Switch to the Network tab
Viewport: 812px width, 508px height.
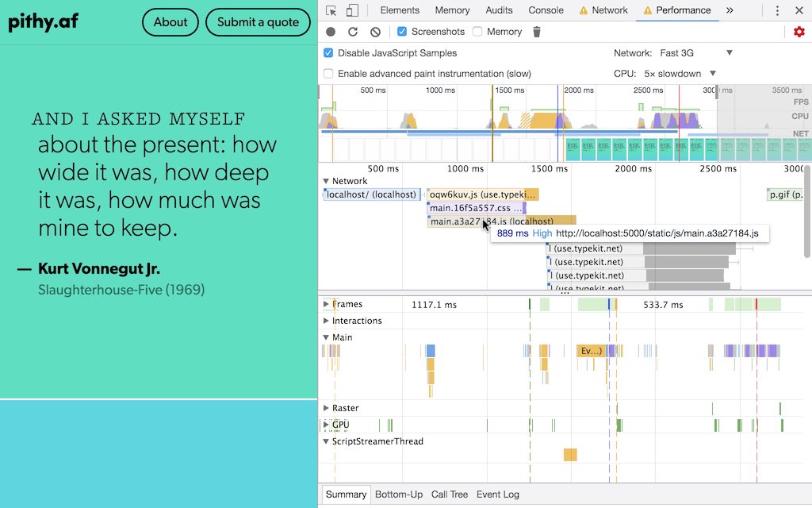(x=603, y=10)
